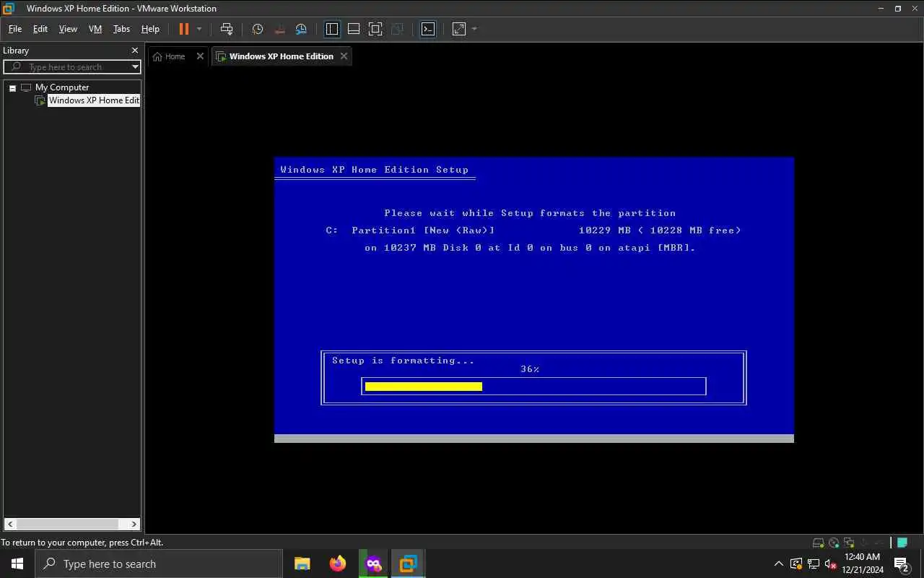Image resolution: width=924 pixels, height=578 pixels.
Task: Open the File menu
Action: 14,29
